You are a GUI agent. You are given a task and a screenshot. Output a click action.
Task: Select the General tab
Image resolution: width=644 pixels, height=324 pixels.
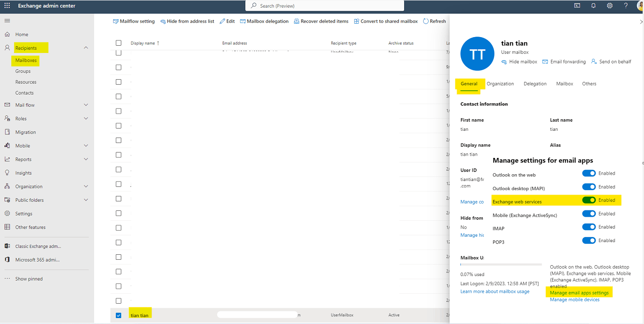(469, 84)
